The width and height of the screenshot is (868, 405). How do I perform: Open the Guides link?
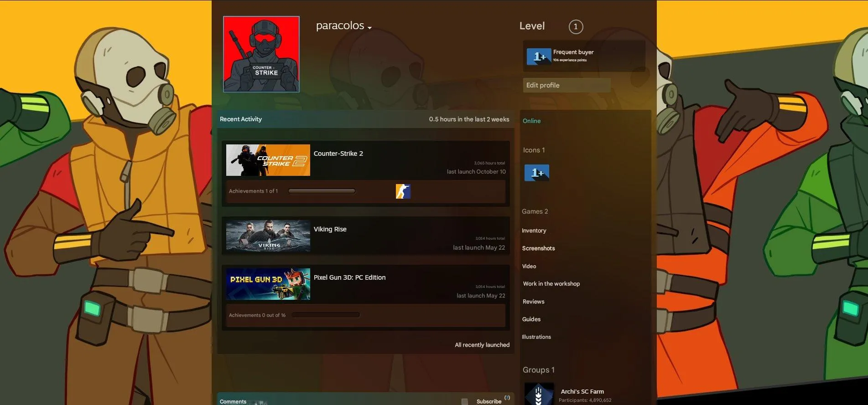(531, 319)
